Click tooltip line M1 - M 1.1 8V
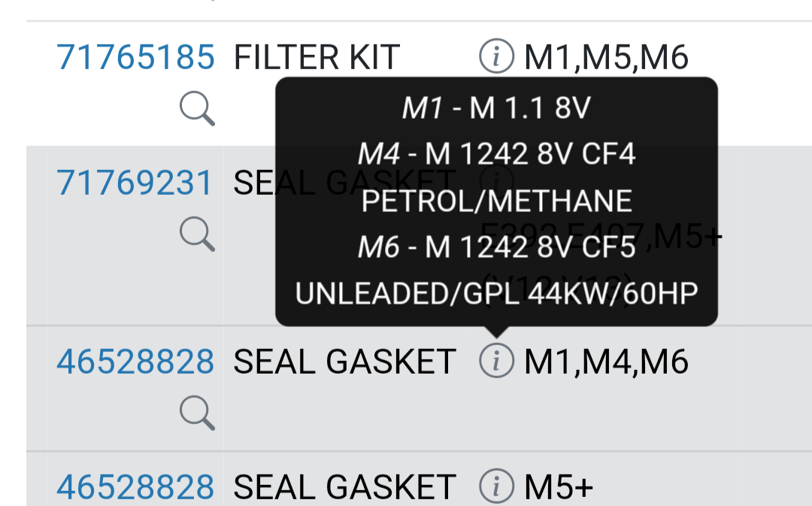The width and height of the screenshot is (812, 506). [x=496, y=108]
